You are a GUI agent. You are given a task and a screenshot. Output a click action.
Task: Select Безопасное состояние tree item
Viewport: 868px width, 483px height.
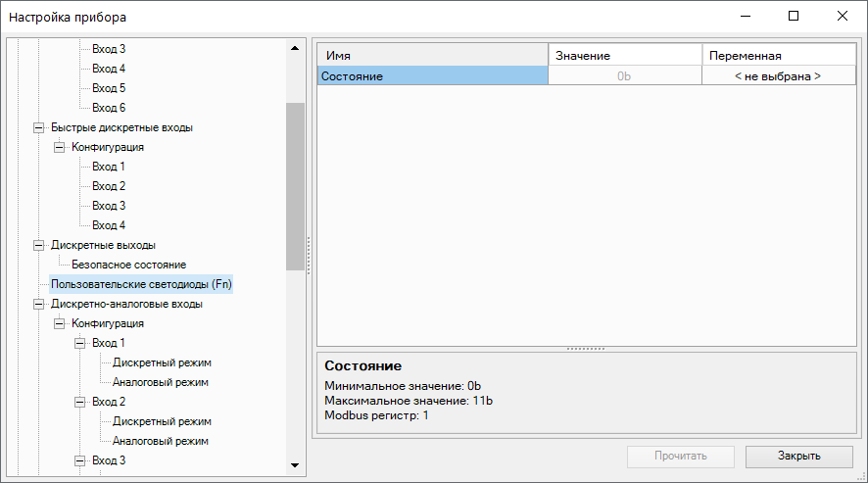(x=128, y=265)
